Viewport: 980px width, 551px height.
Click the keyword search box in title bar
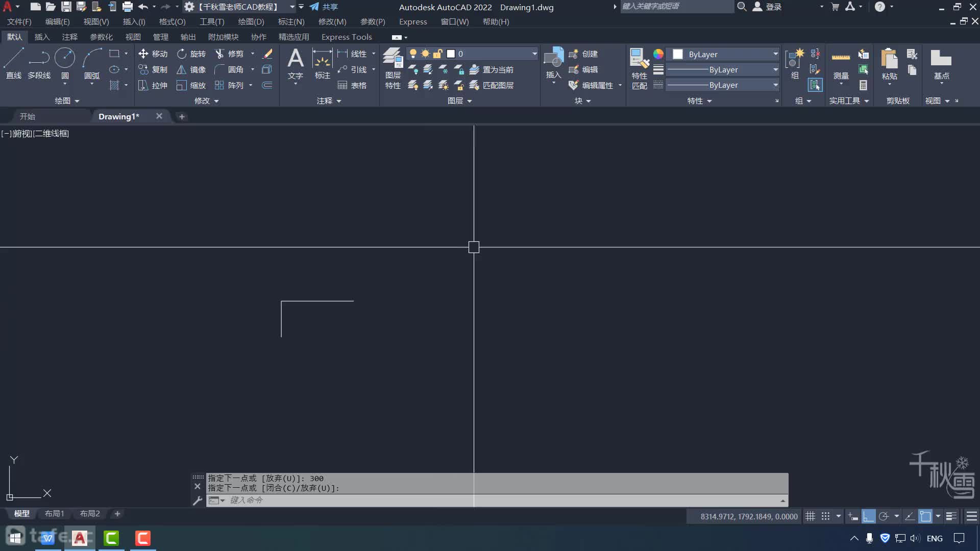677,7
